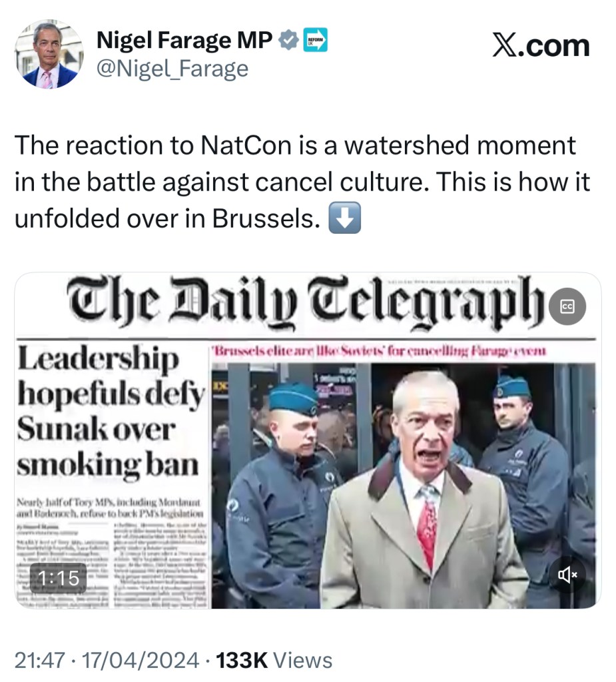616x682 pixels.
Task: Toggle closed captions with the CC button
Action: pos(567,306)
